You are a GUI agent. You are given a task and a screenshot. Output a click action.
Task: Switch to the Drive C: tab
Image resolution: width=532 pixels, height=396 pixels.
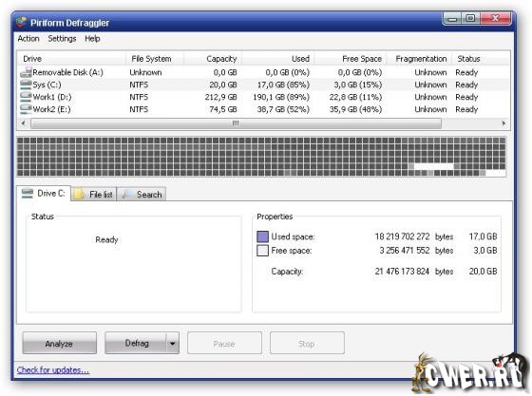click(44, 194)
